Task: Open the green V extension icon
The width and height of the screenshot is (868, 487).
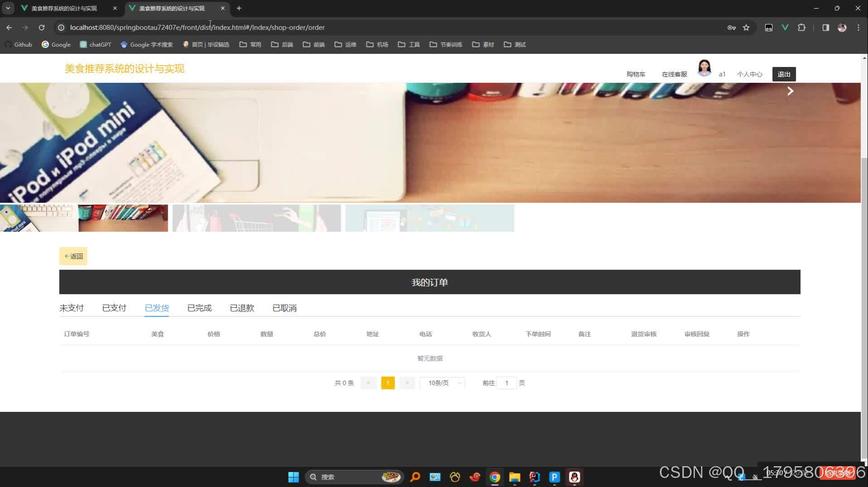Action: [785, 28]
